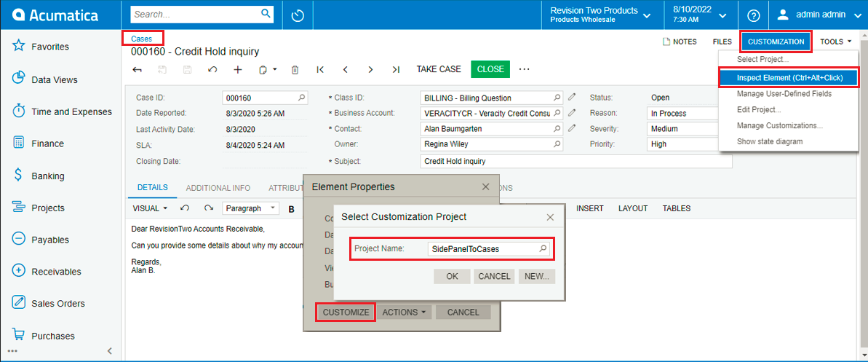Open Case ID lookup magnifier

point(302,98)
